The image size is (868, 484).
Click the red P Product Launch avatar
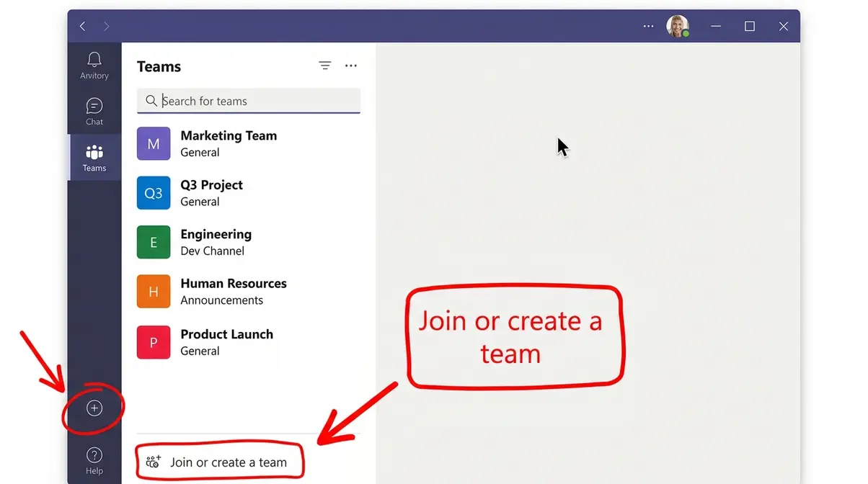click(x=154, y=342)
